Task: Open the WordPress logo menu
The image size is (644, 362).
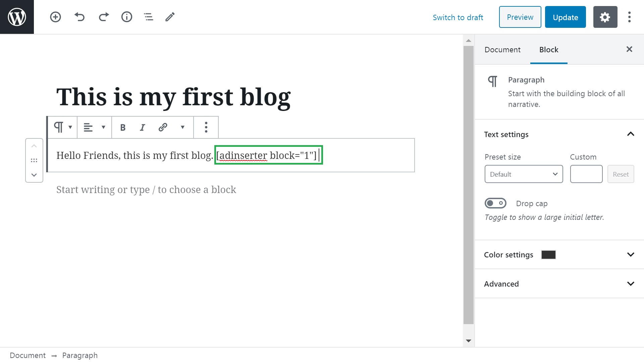Action: [x=17, y=17]
